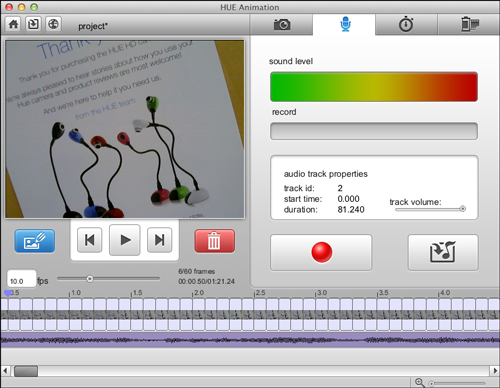
Task: Click the record progress bar
Action: (374, 131)
